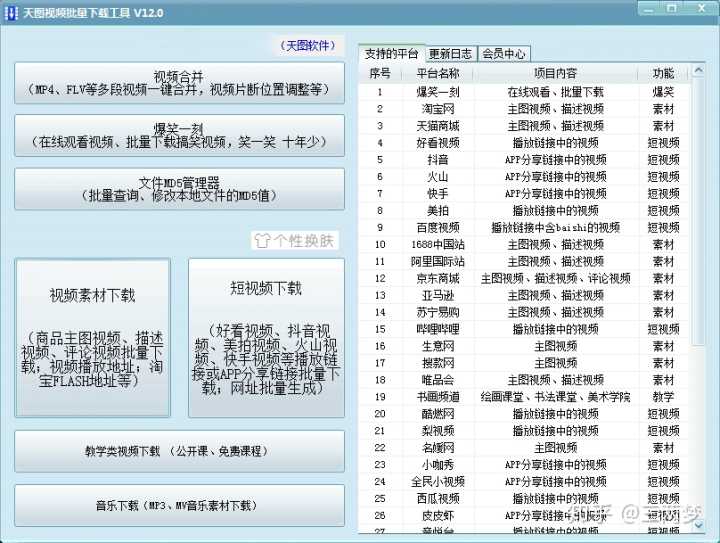Viewport: 720px width, 543px height.
Task: Close the 天图视频批量下载工具 window
Action: [700, 10]
